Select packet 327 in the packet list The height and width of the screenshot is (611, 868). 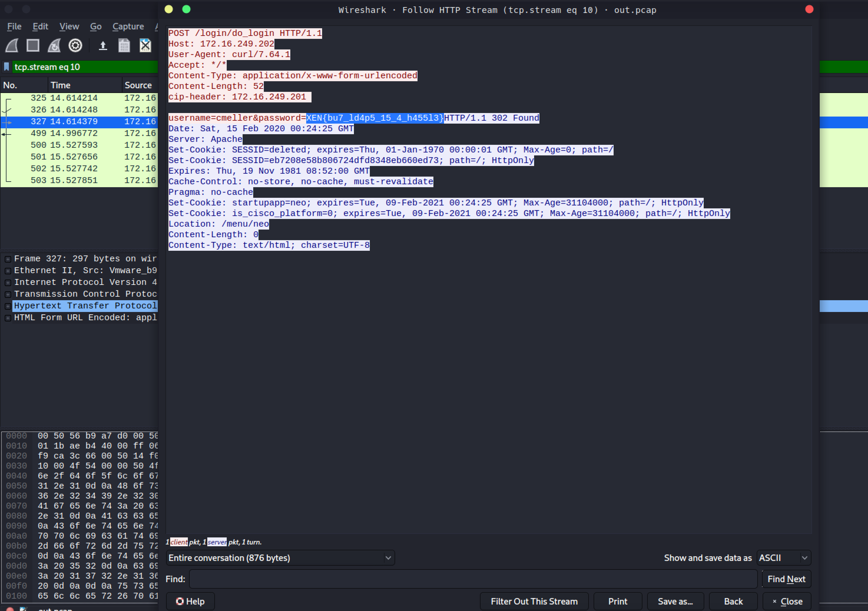[79, 121]
